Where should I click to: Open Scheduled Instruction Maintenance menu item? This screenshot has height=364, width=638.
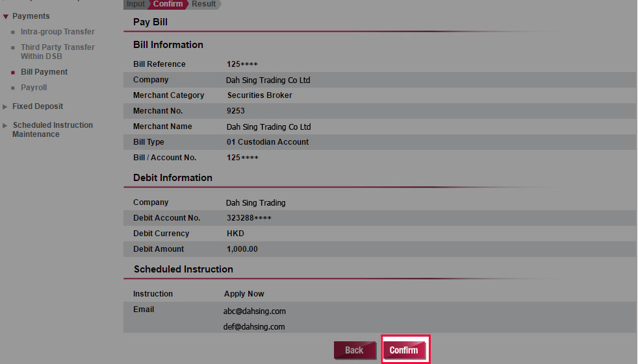53,130
